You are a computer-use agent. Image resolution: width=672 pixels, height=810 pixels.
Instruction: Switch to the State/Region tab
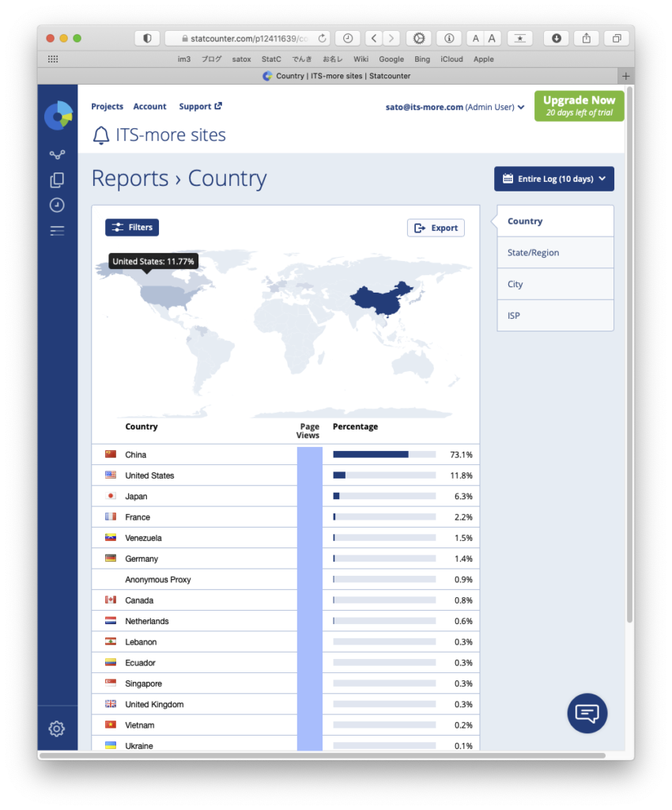[x=555, y=252]
